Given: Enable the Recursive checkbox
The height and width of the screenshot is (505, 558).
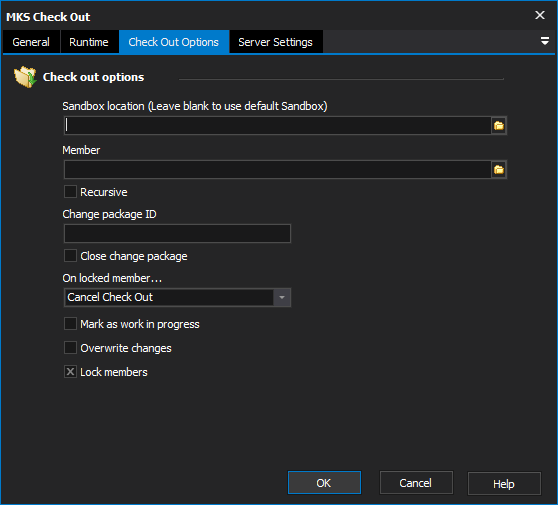Looking at the screenshot, I should point(70,191).
